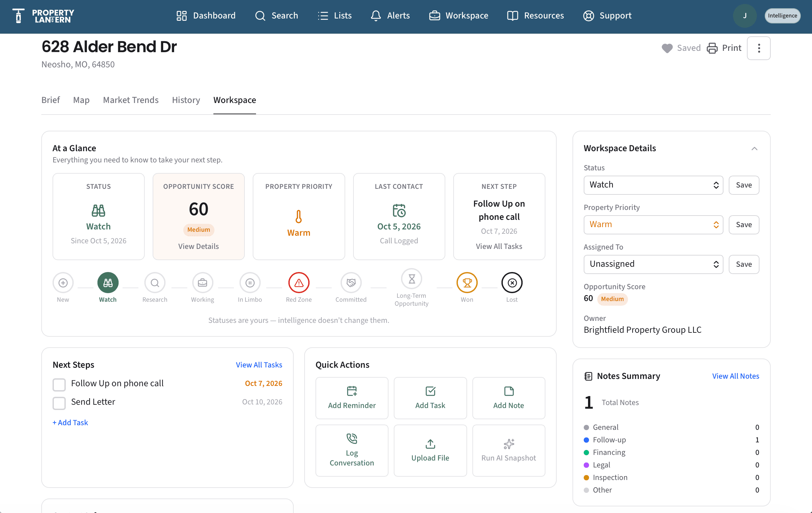Select the Red Zone warning icon
The image size is (812, 513).
[299, 283]
